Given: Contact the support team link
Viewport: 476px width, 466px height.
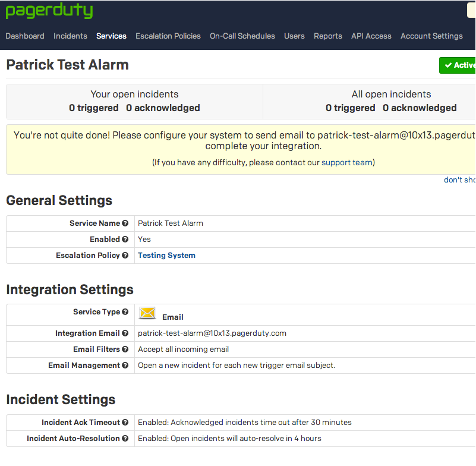Looking at the screenshot, I should (x=346, y=162).
